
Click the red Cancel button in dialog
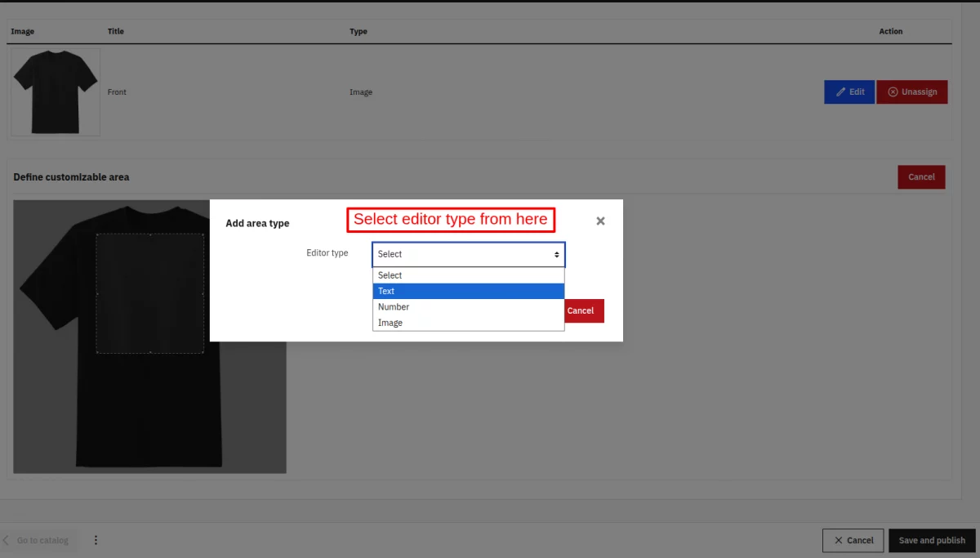pos(583,310)
